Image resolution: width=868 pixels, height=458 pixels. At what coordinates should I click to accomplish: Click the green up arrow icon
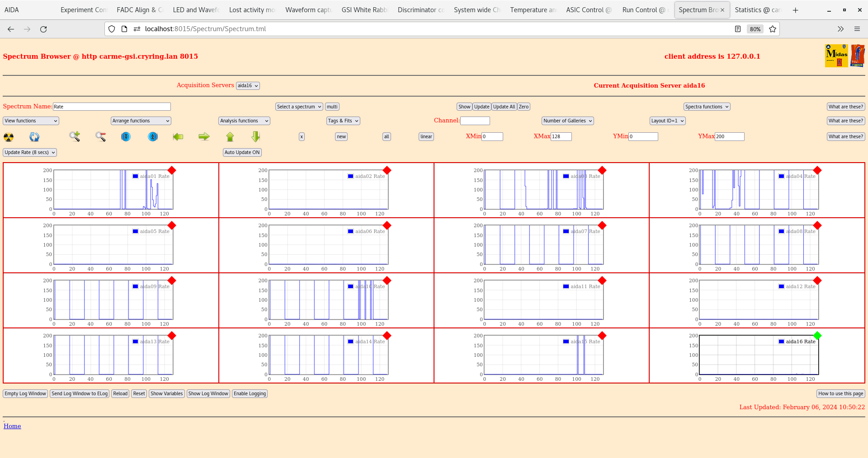coord(230,136)
